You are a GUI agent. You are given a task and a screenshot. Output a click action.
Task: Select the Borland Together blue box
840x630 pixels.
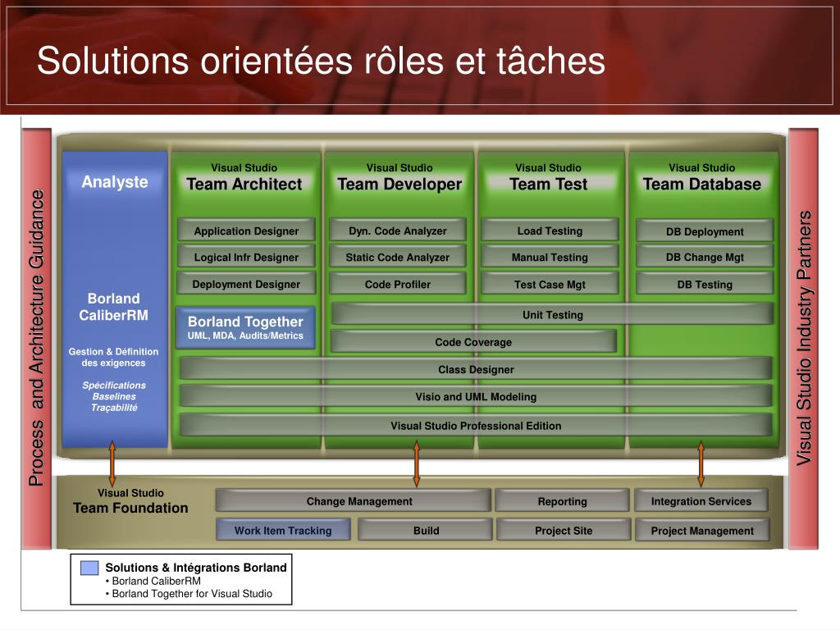pyautogui.click(x=245, y=327)
